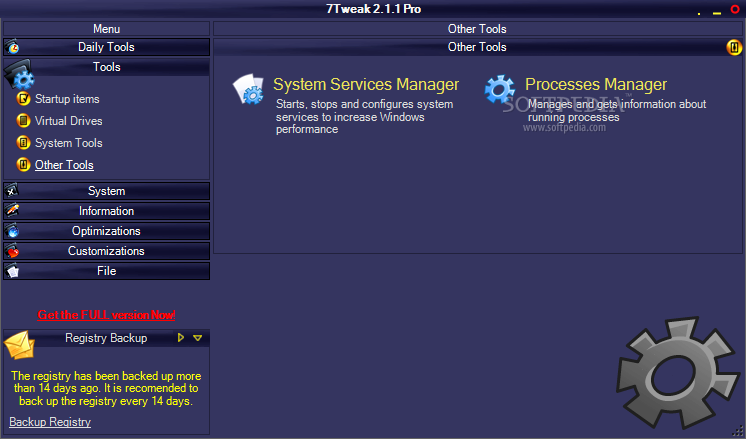Select Virtual Drives under Tools

coord(69,121)
